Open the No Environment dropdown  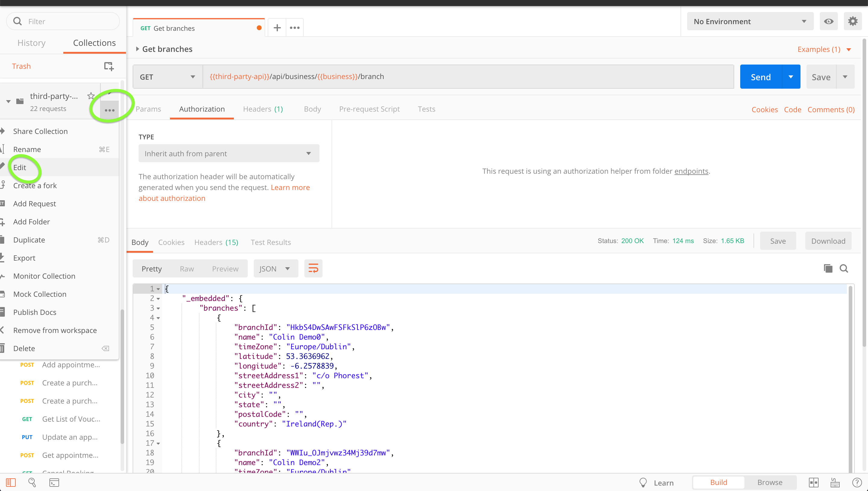coord(750,22)
